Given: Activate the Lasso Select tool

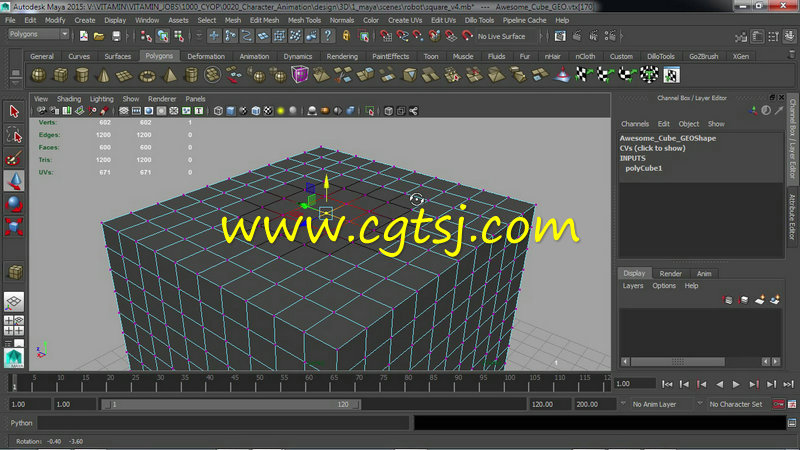Looking at the screenshot, I should [x=14, y=135].
